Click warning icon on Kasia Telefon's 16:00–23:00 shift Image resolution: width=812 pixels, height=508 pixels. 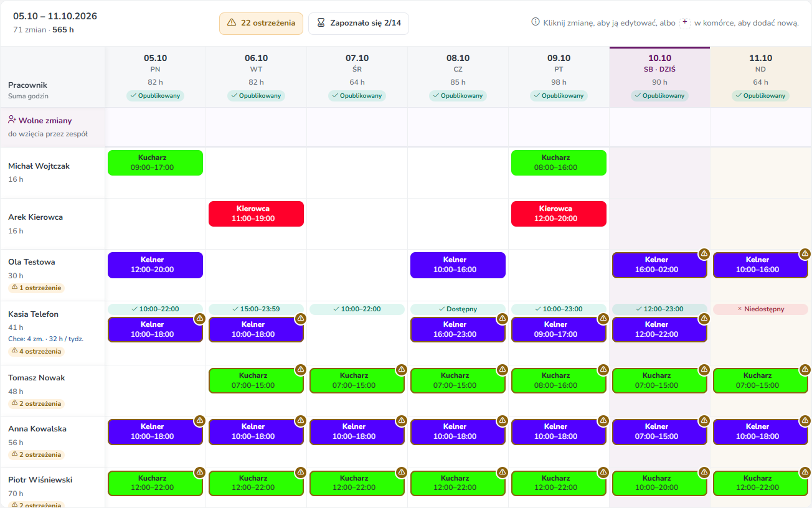pos(503,318)
